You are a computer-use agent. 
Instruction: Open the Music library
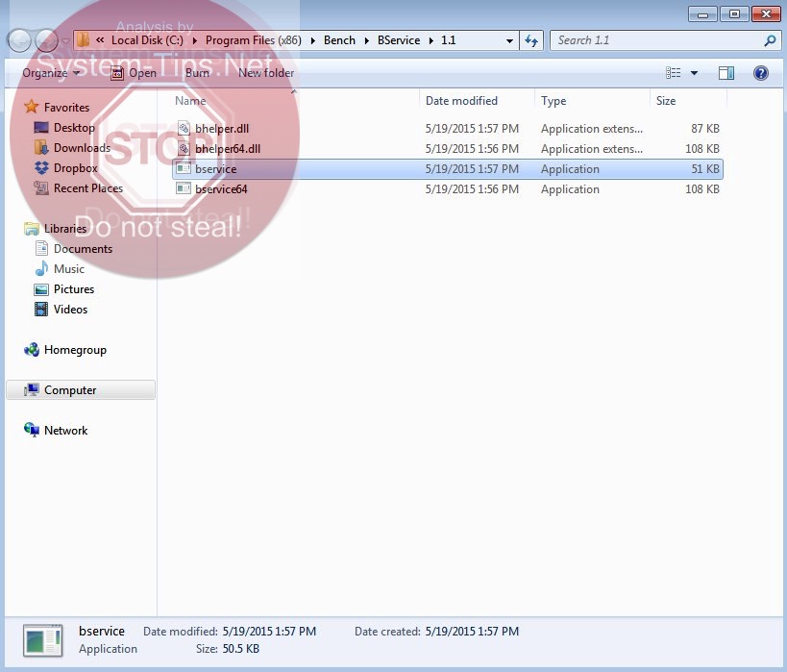pos(69,269)
